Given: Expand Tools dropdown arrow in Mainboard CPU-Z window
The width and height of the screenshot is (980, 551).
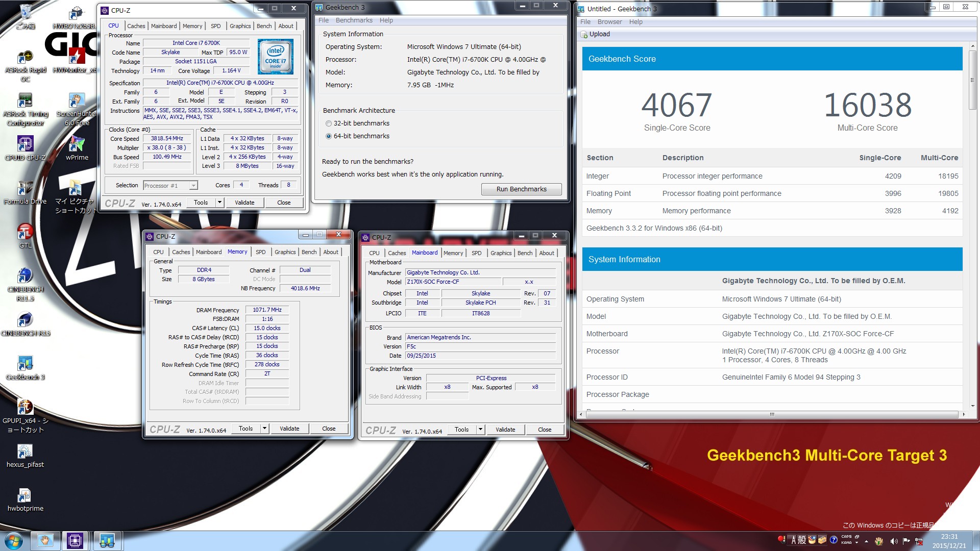Looking at the screenshot, I should point(480,430).
